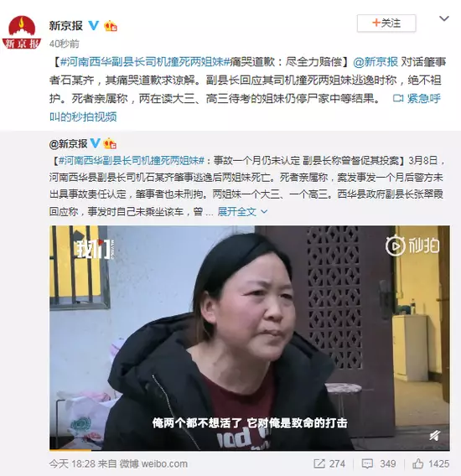Image resolution: width=461 pixels, height=476 pixels.
Task: Open comments via the icon showing 349
Action: (x=379, y=463)
